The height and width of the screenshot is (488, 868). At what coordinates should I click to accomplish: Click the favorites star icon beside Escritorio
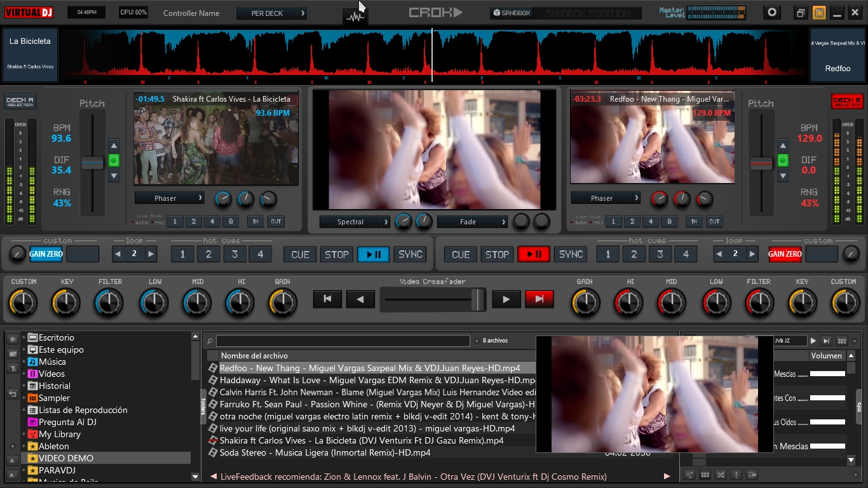pos(12,339)
